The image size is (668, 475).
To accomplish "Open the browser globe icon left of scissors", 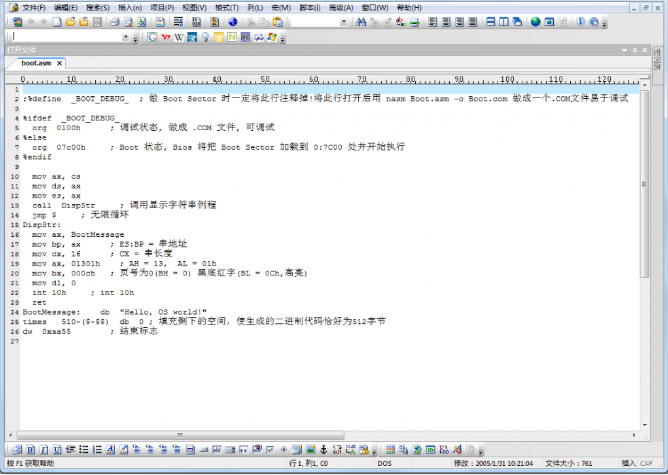I will (233, 22).
